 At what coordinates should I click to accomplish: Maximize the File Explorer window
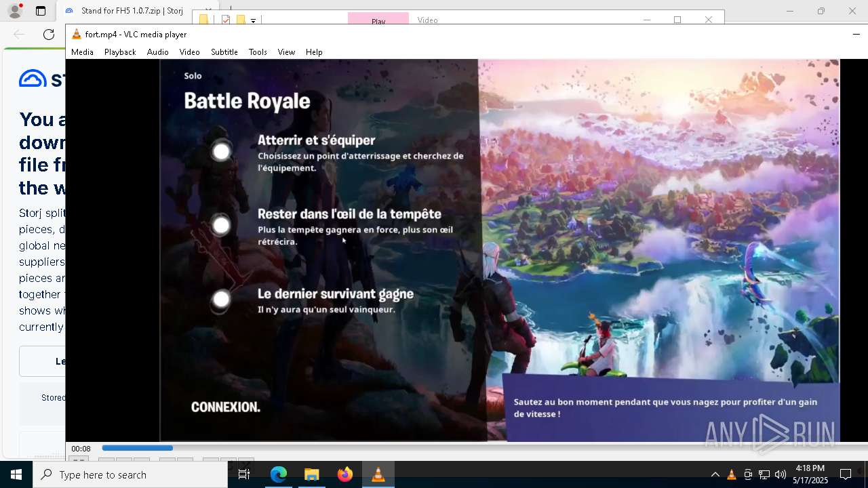pos(677,19)
